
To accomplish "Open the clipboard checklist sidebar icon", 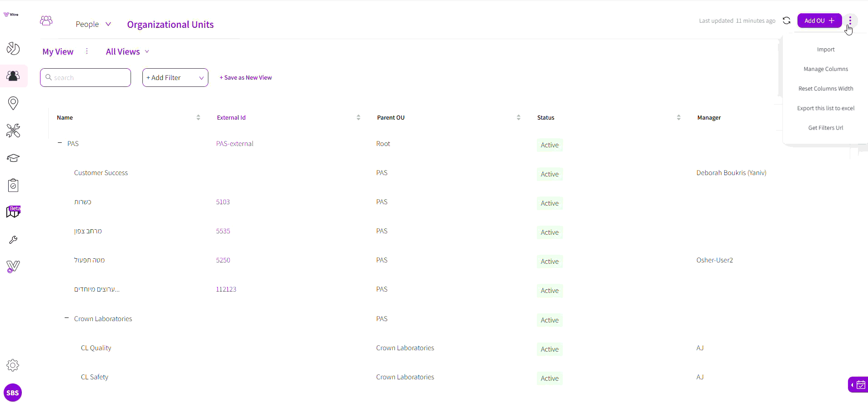I will tap(13, 185).
